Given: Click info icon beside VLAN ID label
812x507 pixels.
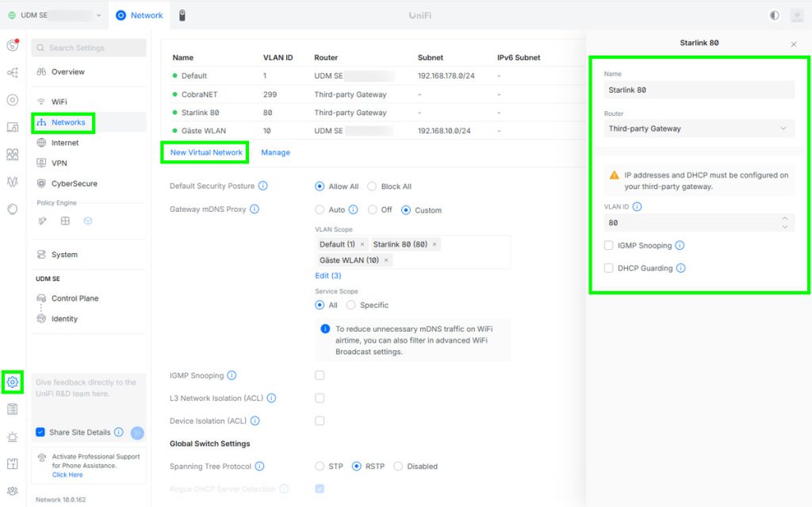Looking at the screenshot, I should [637, 207].
